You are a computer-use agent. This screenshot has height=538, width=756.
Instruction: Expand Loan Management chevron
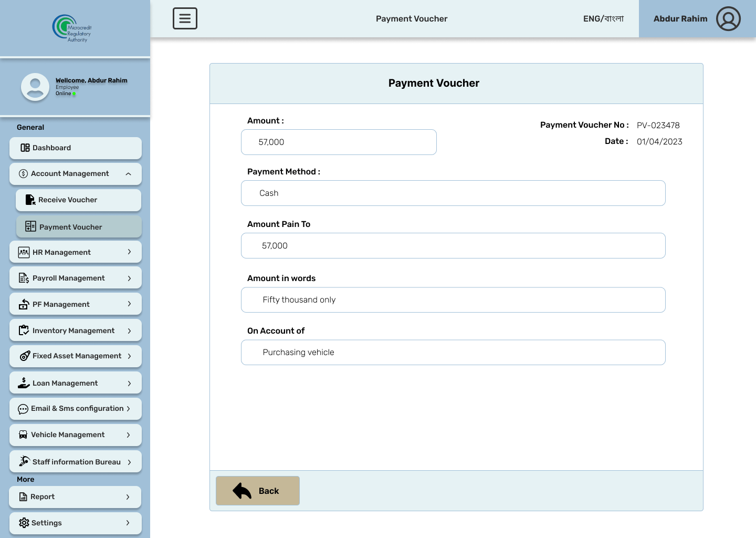pos(129,383)
